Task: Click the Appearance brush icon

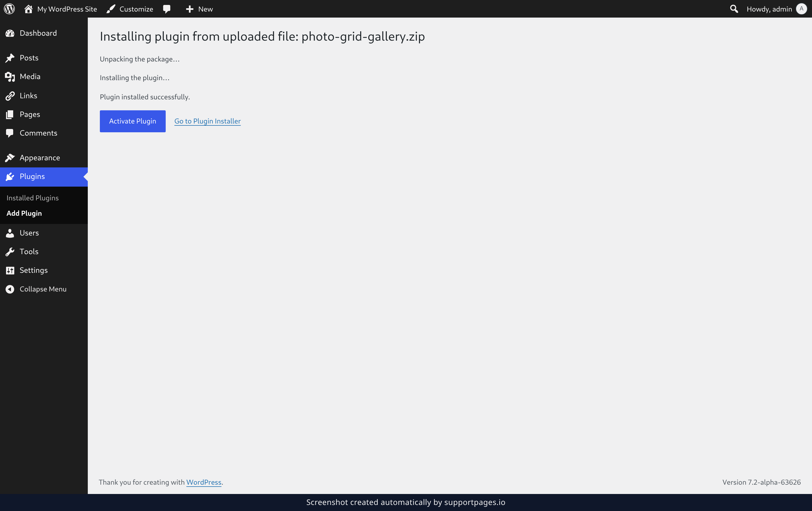Action: (x=10, y=158)
